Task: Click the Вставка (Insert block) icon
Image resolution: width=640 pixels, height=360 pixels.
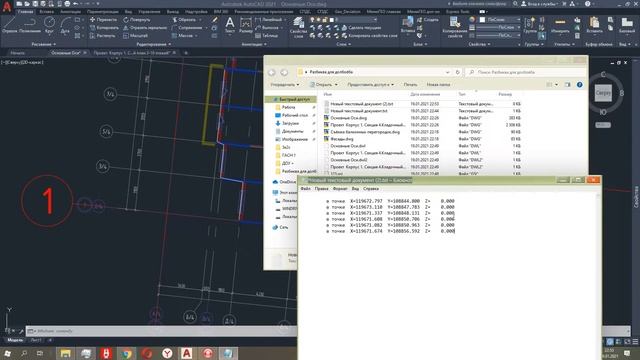Action: click(407, 25)
